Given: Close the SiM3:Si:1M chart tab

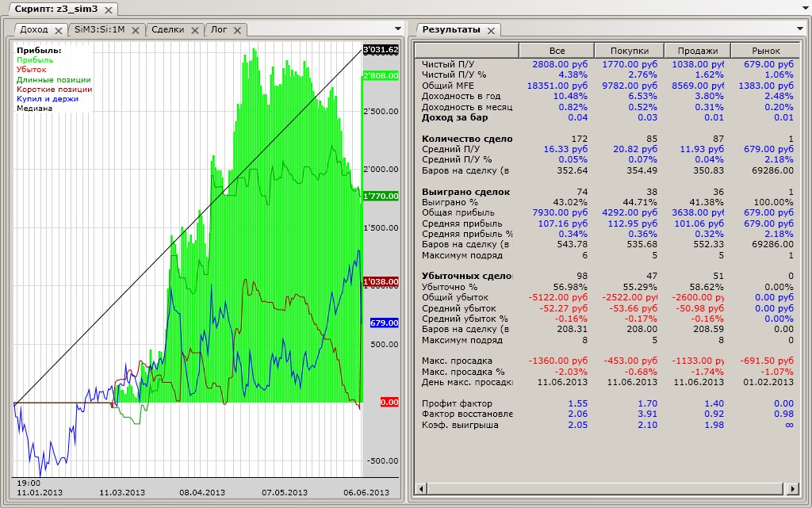Looking at the screenshot, I should pos(136,30).
